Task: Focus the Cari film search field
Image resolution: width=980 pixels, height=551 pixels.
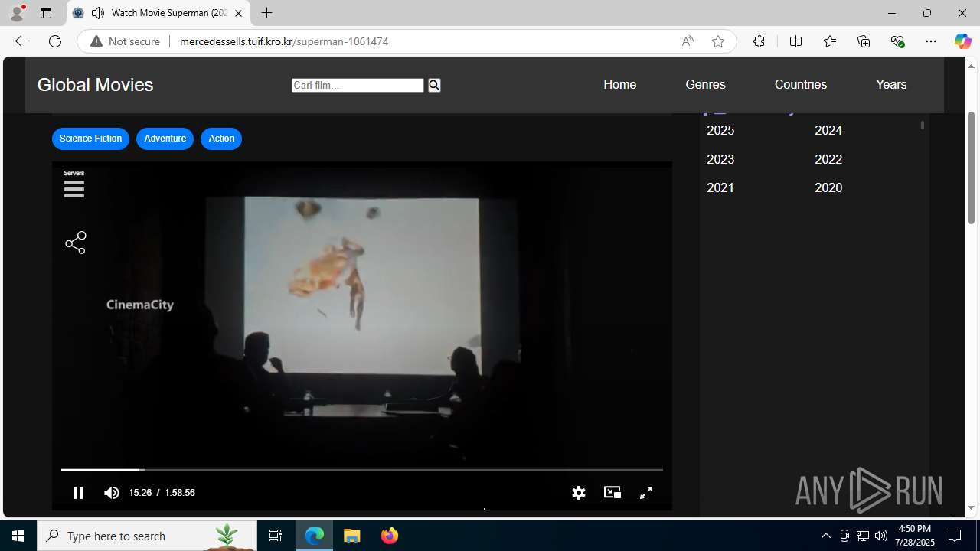Action: tap(358, 85)
